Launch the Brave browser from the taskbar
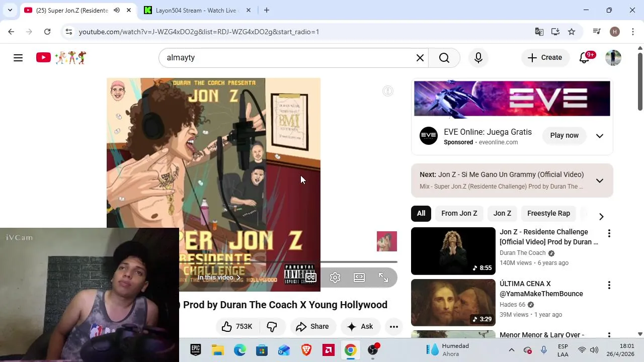Screen dimensions: 644x362 coord(306,350)
